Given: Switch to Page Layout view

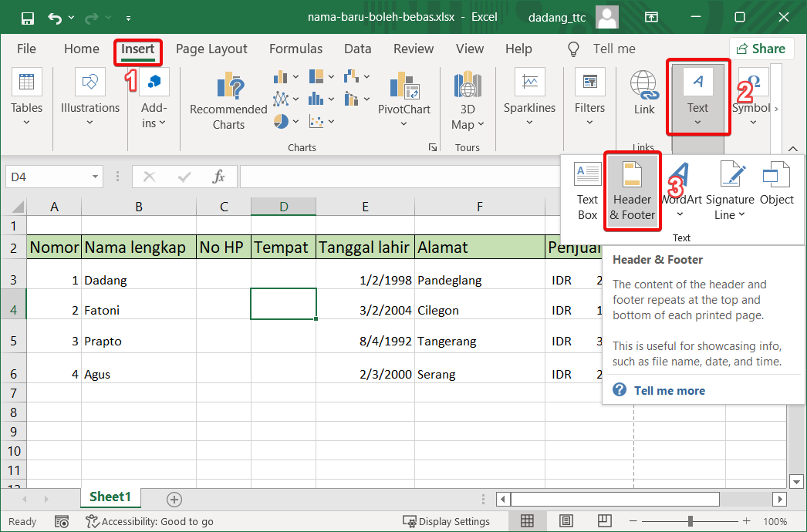Looking at the screenshot, I should pos(566,521).
